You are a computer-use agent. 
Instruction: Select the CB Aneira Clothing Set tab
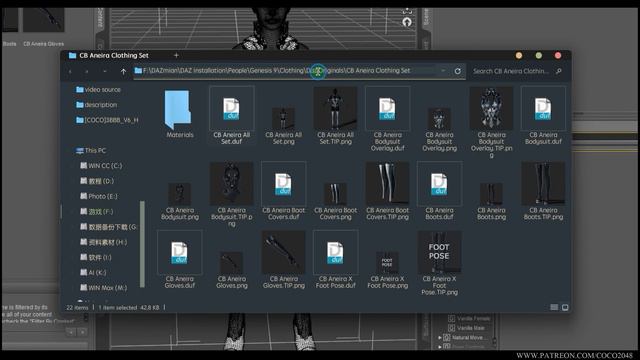coord(113,55)
